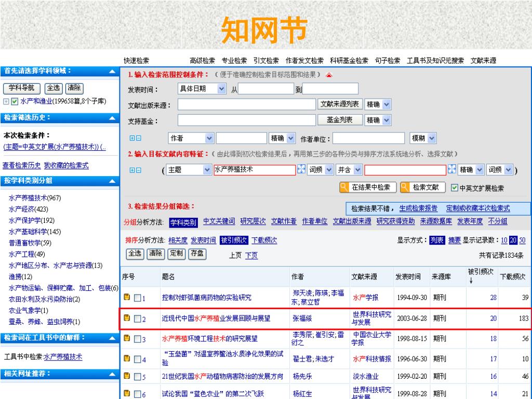The image size is (532, 399).
Task: Click the sort arrow under 被引频次 header
Action: click(x=471, y=281)
